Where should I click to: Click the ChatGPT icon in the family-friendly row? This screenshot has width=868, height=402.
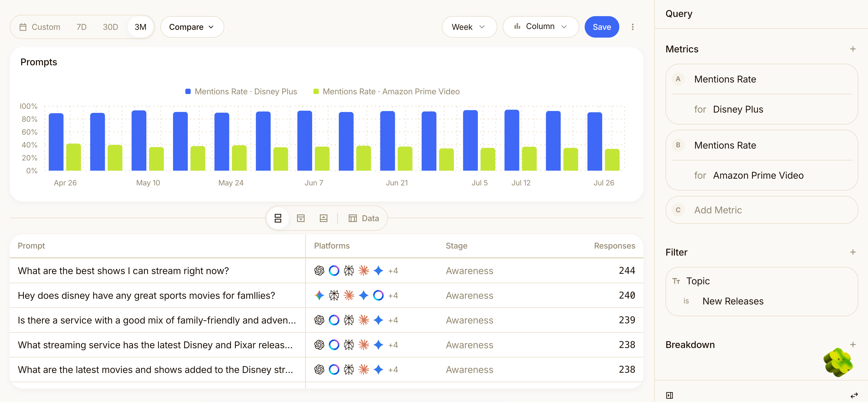(319, 320)
